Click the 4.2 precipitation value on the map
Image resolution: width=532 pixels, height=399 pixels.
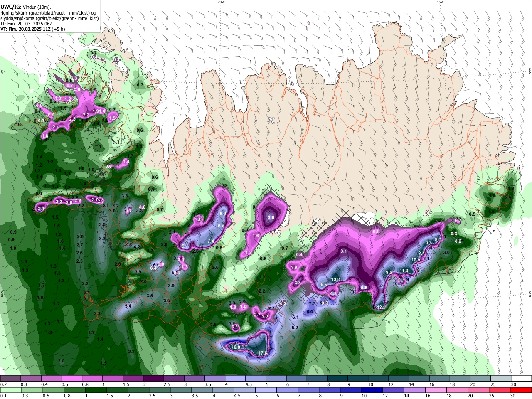[x=136, y=247]
